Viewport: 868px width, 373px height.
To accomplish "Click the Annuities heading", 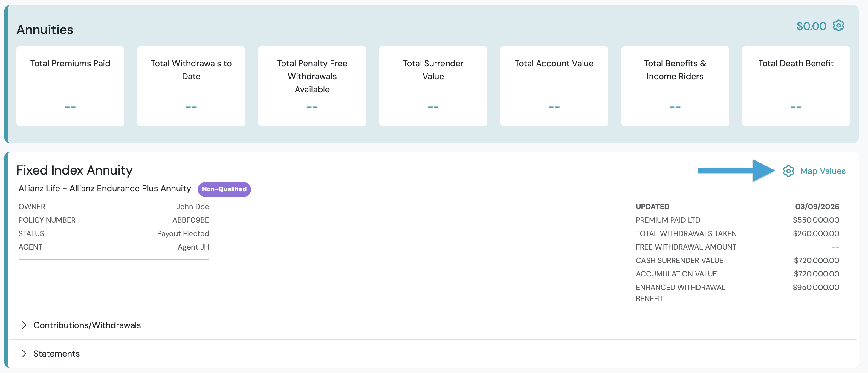I will click(x=45, y=30).
